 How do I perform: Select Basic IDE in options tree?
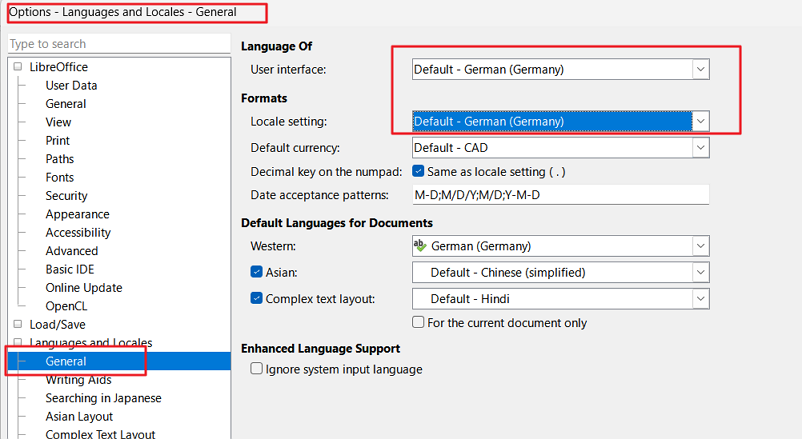[70, 270]
